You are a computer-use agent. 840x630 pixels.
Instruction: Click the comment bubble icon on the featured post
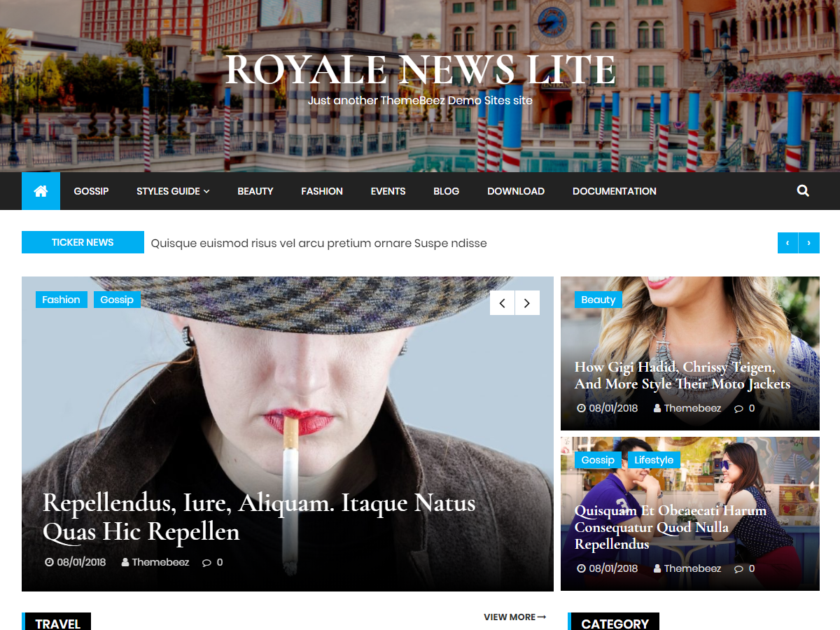click(x=206, y=561)
